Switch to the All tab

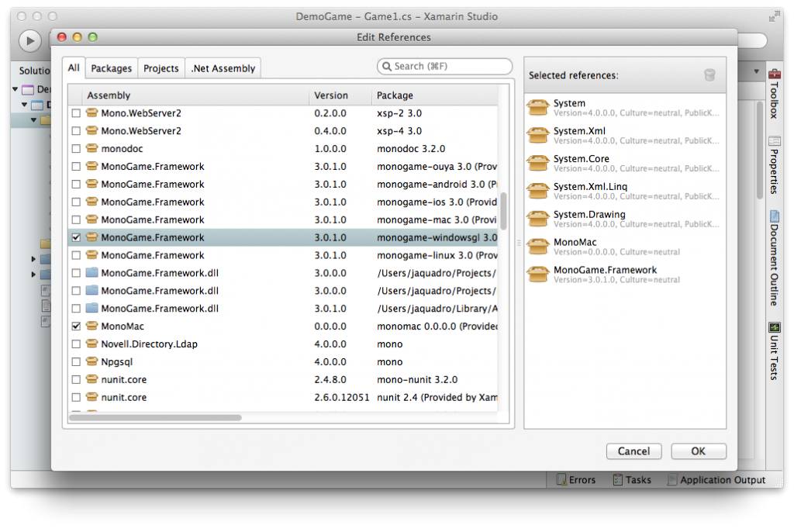74,68
